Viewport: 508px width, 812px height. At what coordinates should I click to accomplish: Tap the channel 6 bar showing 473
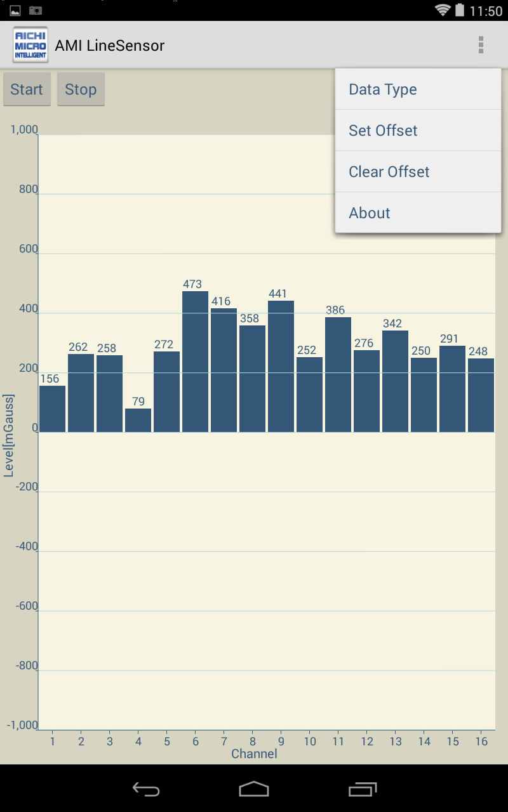tap(195, 362)
